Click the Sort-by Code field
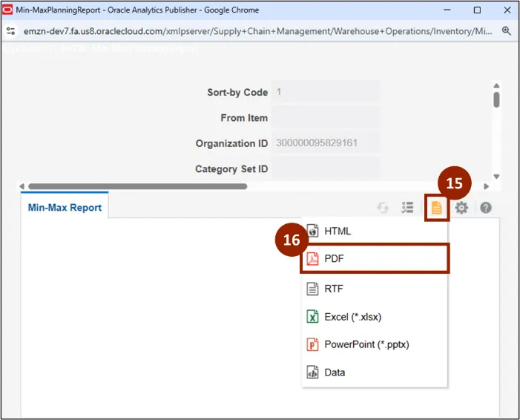The image size is (520, 420). 326,92
